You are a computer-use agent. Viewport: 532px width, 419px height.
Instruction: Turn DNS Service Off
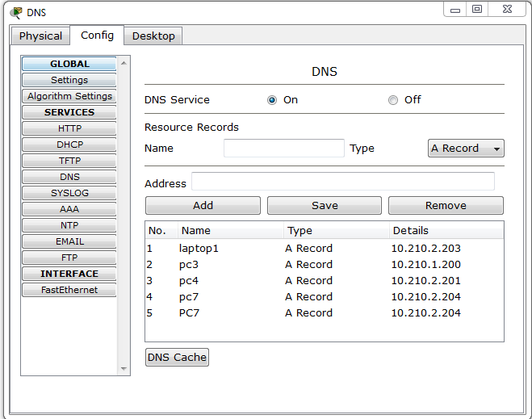coord(393,100)
